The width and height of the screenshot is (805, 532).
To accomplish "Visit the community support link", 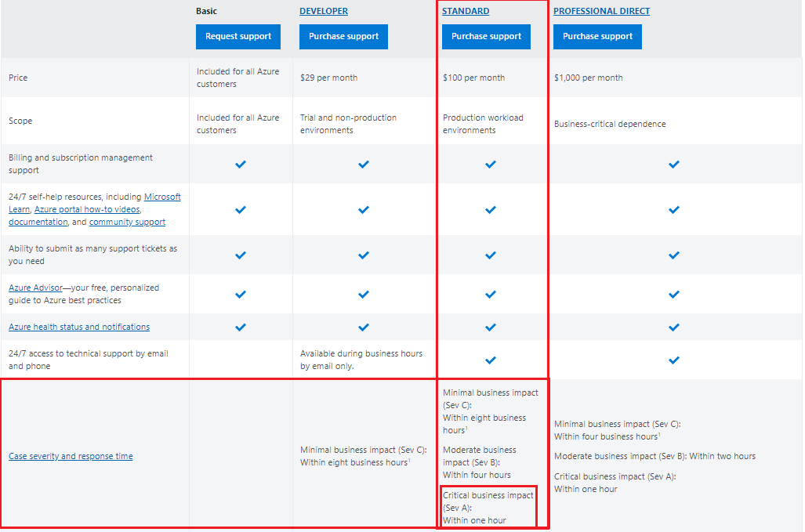I will [127, 222].
